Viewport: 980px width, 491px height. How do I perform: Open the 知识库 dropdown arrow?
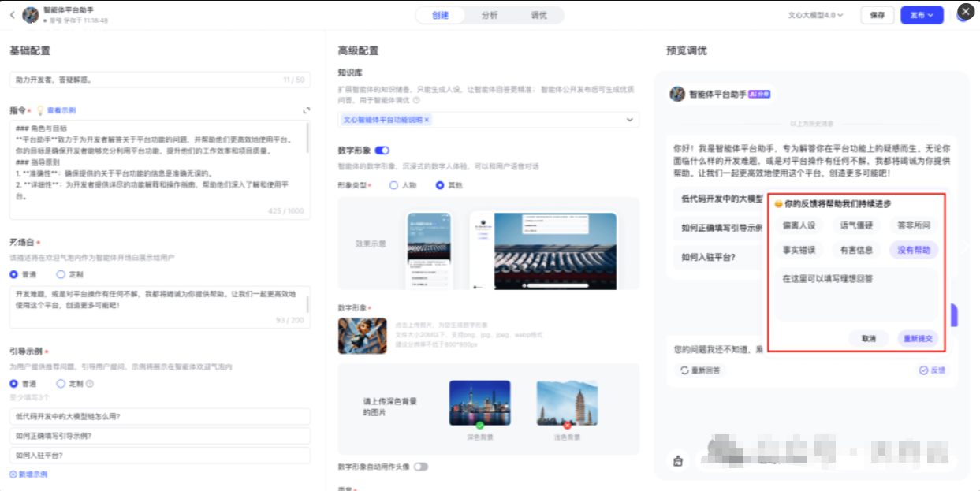coord(629,120)
